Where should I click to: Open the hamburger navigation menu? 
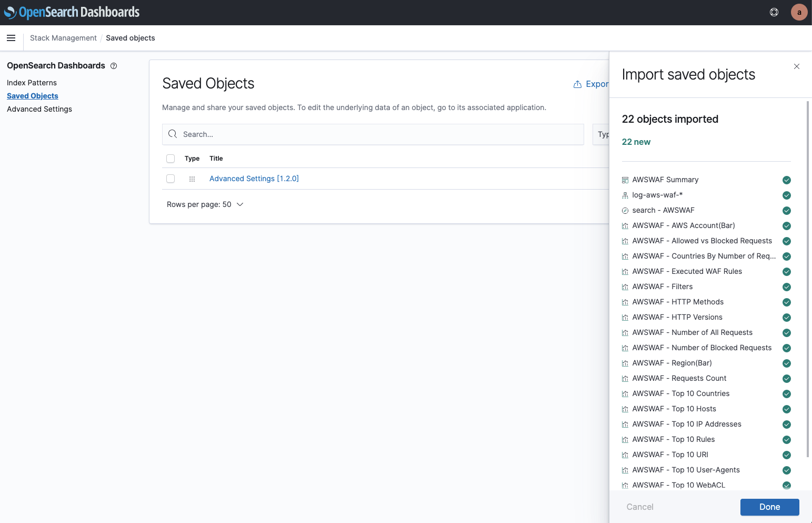coord(11,38)
